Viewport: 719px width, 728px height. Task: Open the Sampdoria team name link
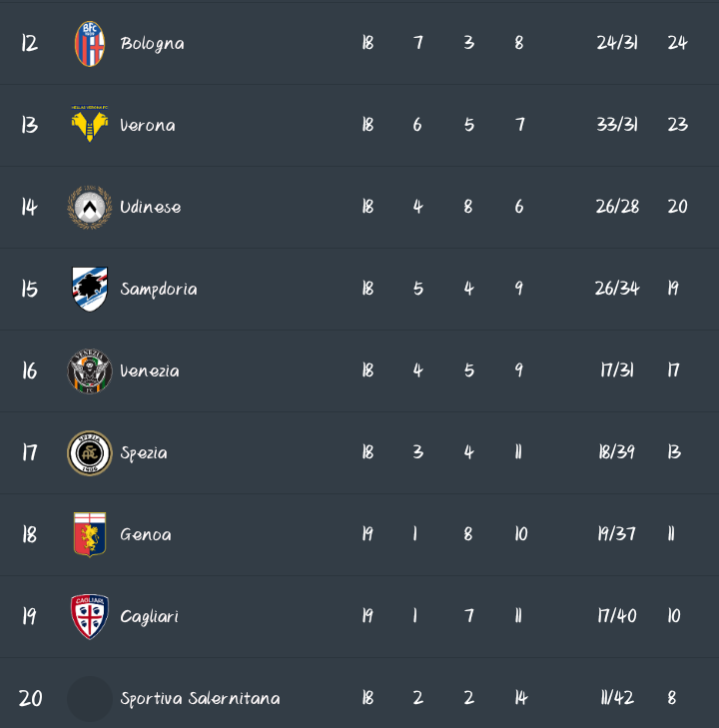click(x=159, y=290)
